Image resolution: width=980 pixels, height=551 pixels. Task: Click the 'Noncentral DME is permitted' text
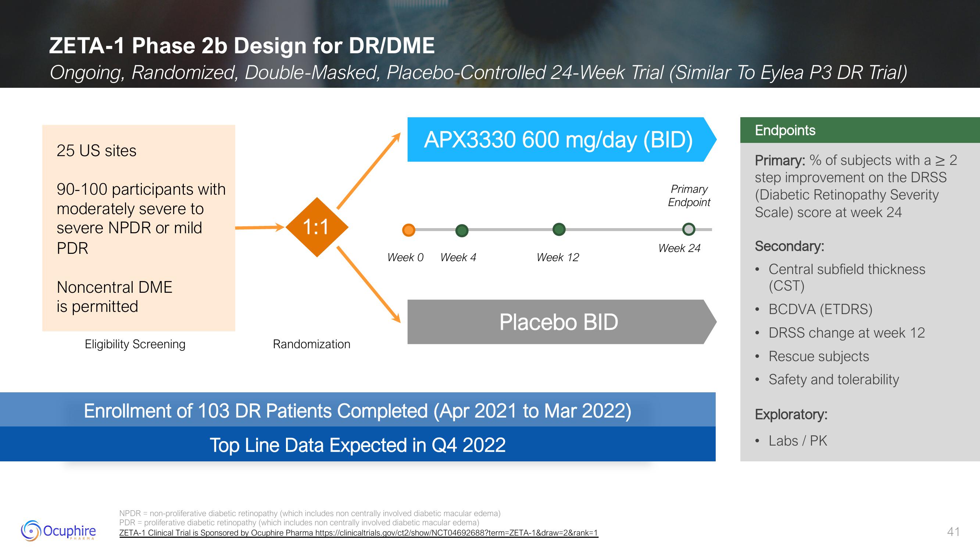[x=114, y=296]
